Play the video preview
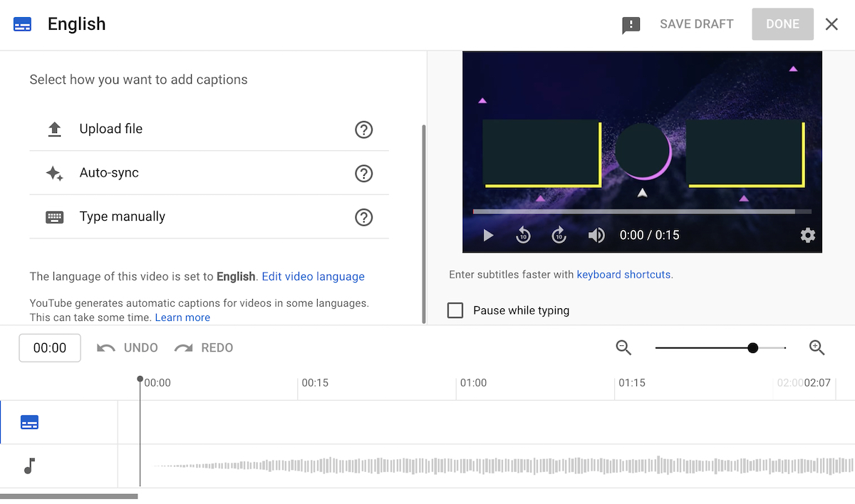 coord(488,235)
